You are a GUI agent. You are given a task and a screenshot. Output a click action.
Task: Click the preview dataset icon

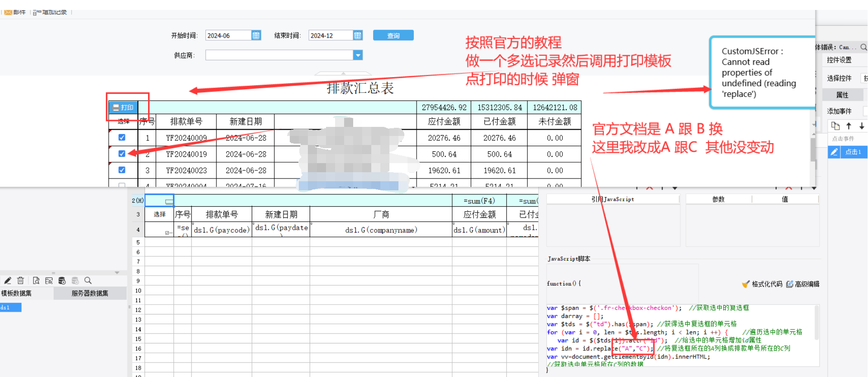36,281
